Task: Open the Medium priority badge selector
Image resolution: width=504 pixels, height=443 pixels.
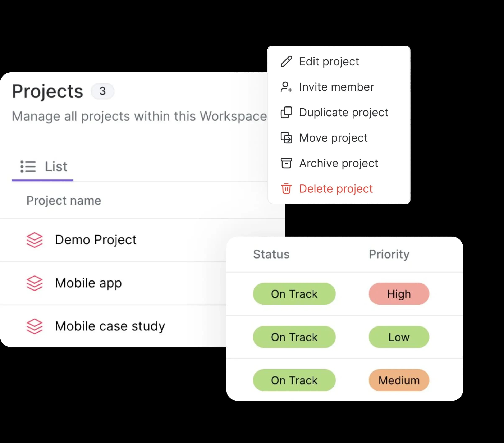Action: [399, 380]
